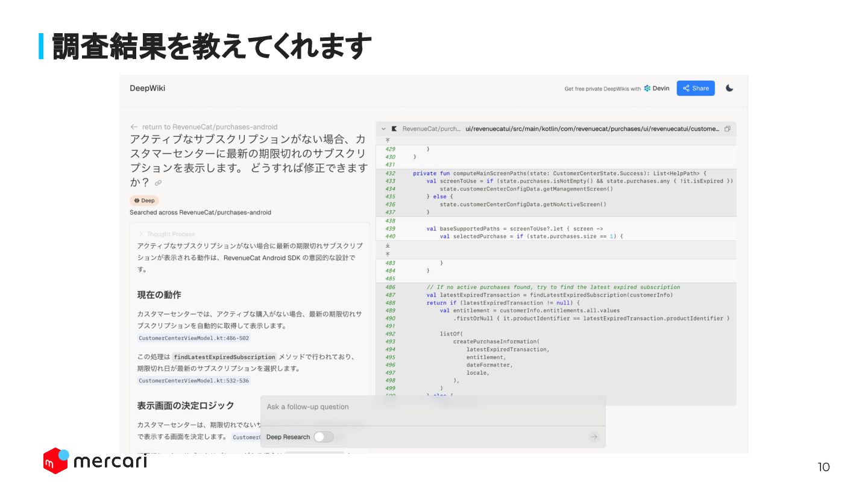Click the Get free private DeepWikis link
Image resolution: width=868 pixels, height=488 pixels.
(602, 89)
